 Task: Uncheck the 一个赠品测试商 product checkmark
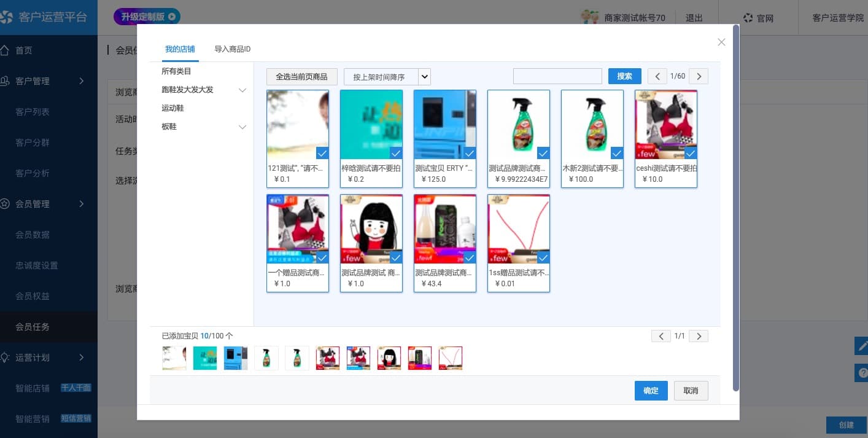pyautogui.click(x=322, y=257)
